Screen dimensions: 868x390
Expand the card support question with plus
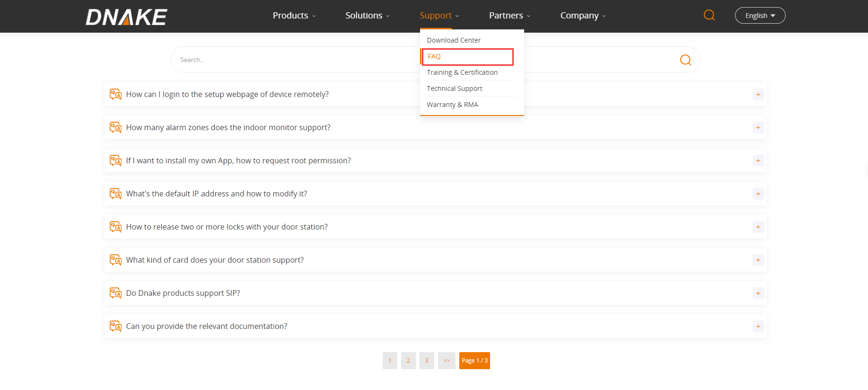point(758,260)
